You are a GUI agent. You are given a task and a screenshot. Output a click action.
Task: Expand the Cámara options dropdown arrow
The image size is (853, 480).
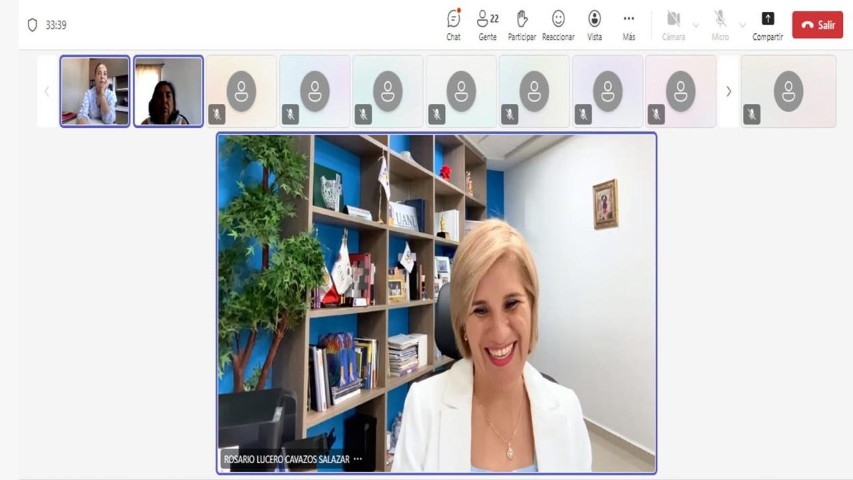coord(696,26)
